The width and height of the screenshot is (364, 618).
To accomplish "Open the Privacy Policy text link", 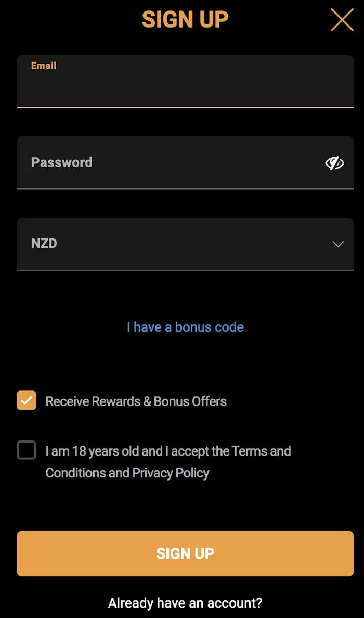I will [171, 473].
